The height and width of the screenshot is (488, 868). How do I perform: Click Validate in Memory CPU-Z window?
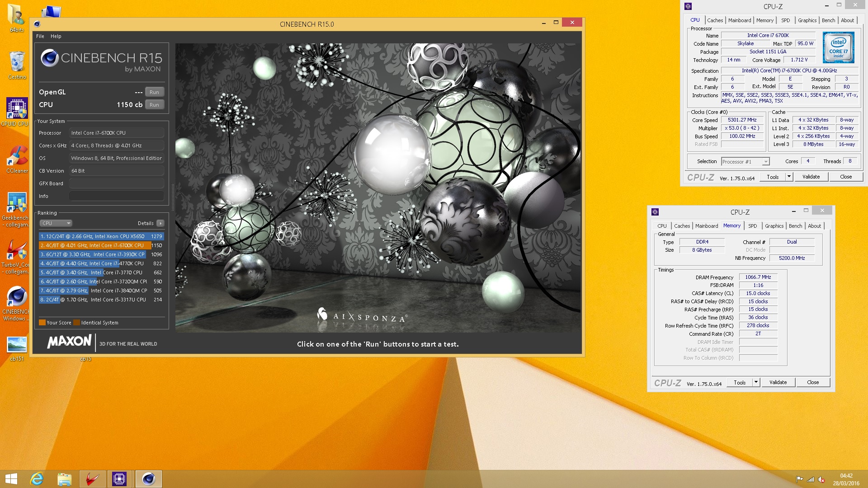pyautogui.click(x=778, y=382)
